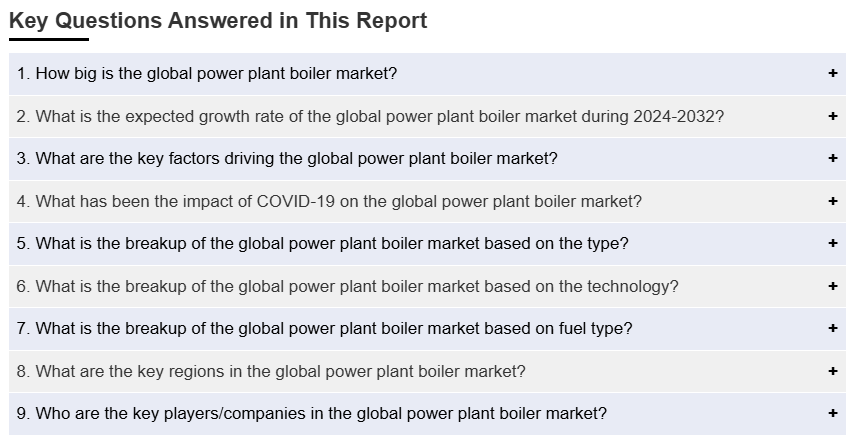Expand "How big is the global power plant boiler market?"
This screenshot has height=444, width=853.
pyautogui.click(x=207, y=73)
